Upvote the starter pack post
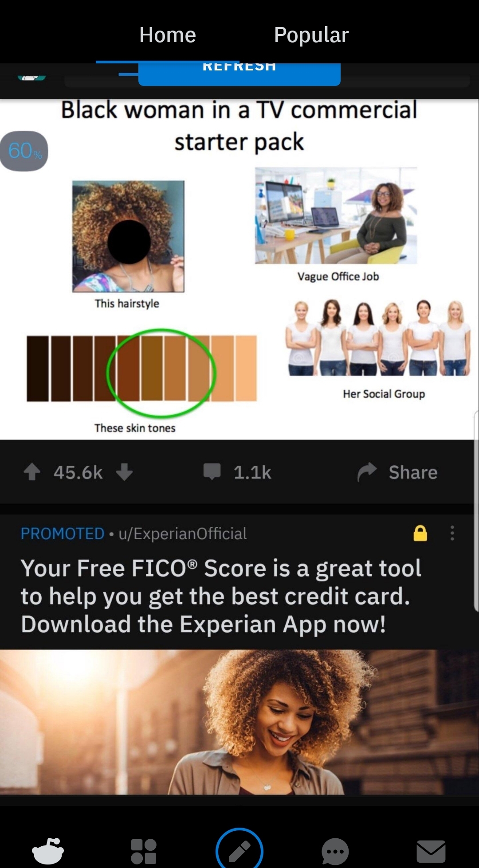The width and height of the screenshot is (479, 868). [x=32, y=472]
